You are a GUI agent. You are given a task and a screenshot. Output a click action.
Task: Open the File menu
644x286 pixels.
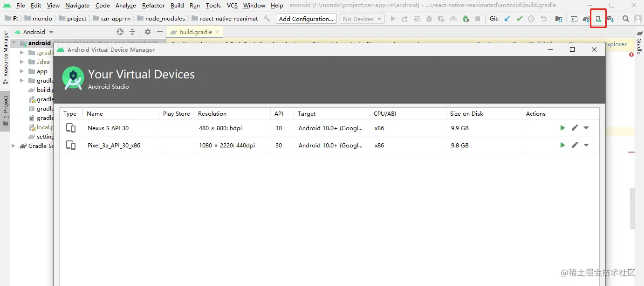click(x=21, y=6)
